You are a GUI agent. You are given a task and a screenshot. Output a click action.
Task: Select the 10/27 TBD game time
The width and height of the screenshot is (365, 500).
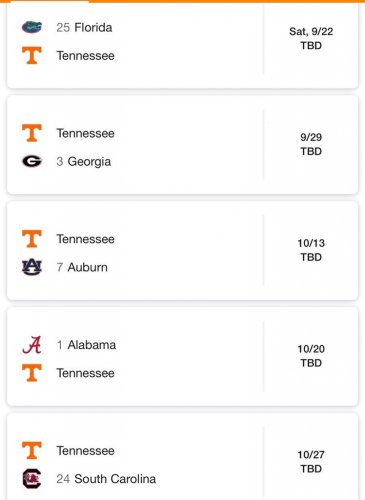pyautogui.click(x=311, y=462)
